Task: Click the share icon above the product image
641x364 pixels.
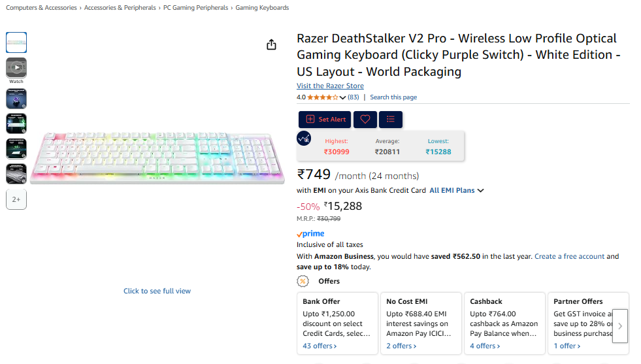Action: (271, 44)
